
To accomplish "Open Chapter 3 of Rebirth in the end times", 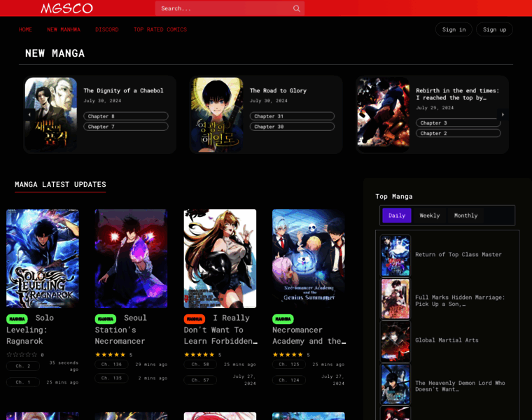I will point(458,122).
